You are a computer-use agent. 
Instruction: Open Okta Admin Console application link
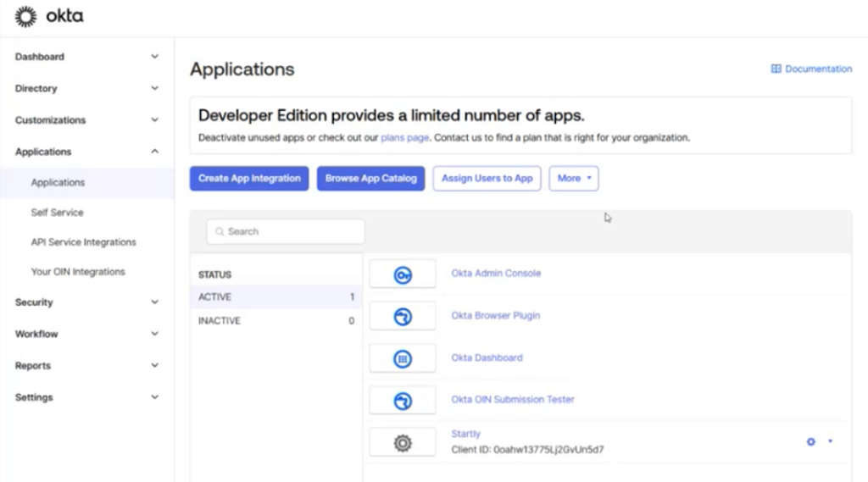pyautogui.click(x=496, y=273)
